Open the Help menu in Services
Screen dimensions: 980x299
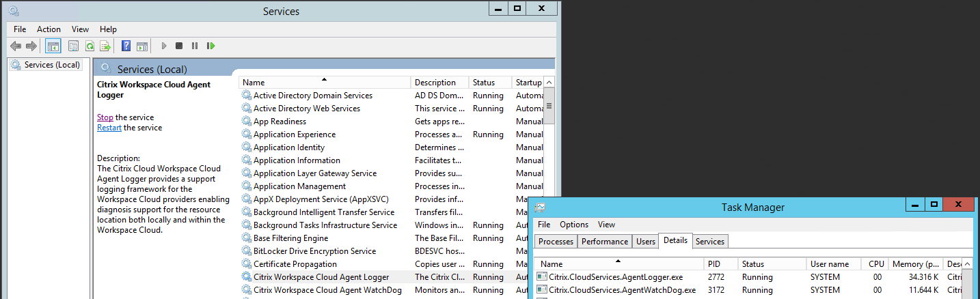point(108,29)
